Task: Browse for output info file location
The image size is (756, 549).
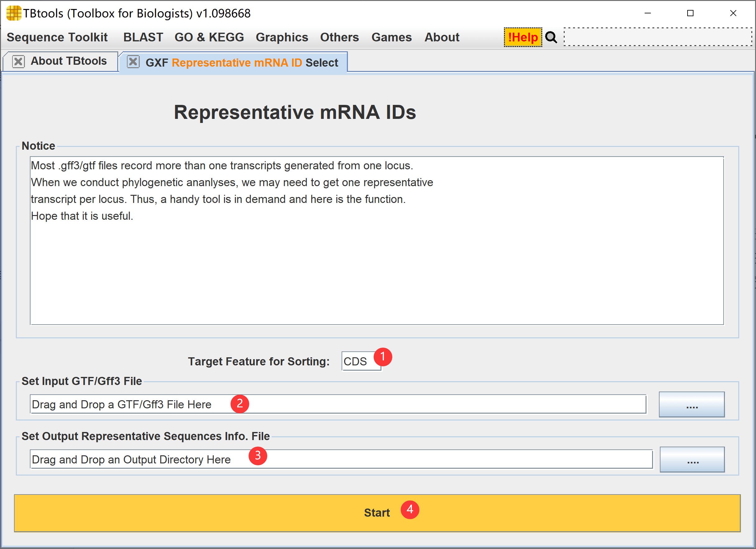Action: pos(692,459)
